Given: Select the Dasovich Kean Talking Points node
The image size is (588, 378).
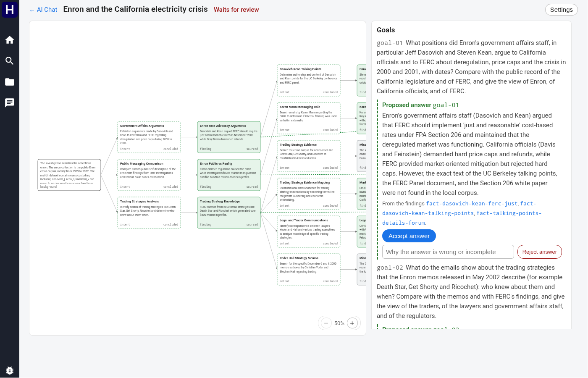Looking at the screenshot, I should coord(309,81).
